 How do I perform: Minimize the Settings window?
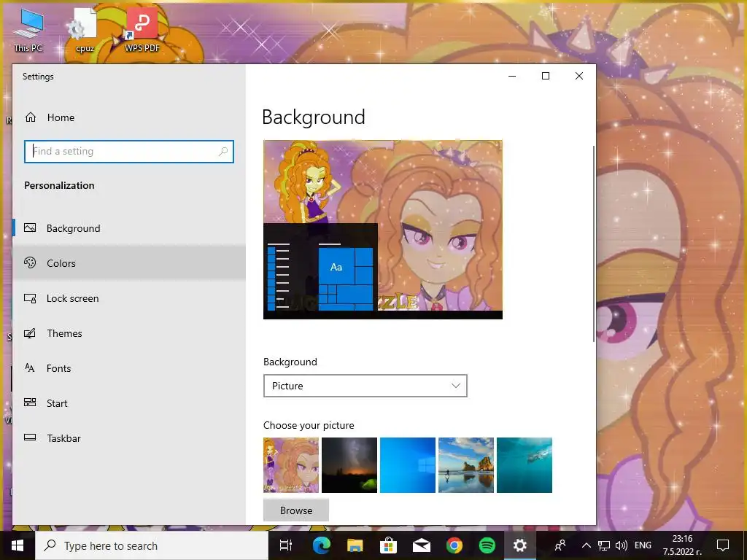512,76
